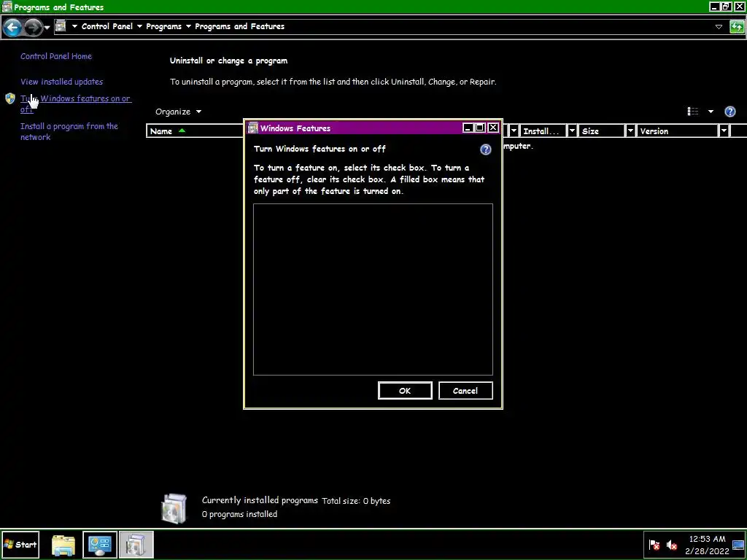Open the Start menu
This screenshot has width=747, height=560.
pyautogui.click(x=20, y=545)
